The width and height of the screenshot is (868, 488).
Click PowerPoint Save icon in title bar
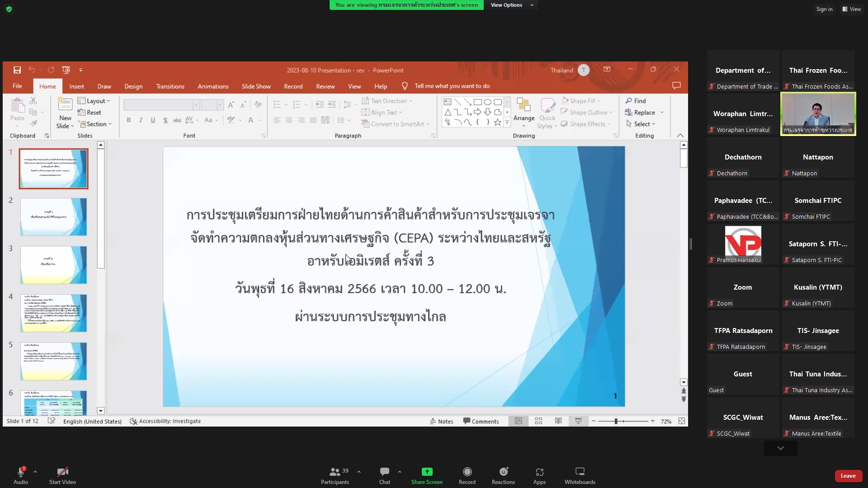pos(17,70)
